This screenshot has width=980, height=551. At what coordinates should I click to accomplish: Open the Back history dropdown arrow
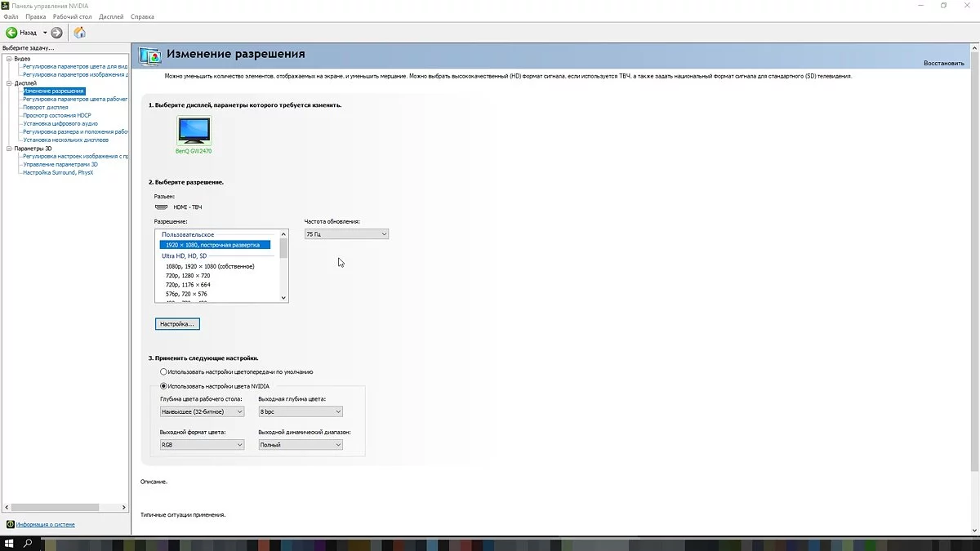(x=45, y=33)
